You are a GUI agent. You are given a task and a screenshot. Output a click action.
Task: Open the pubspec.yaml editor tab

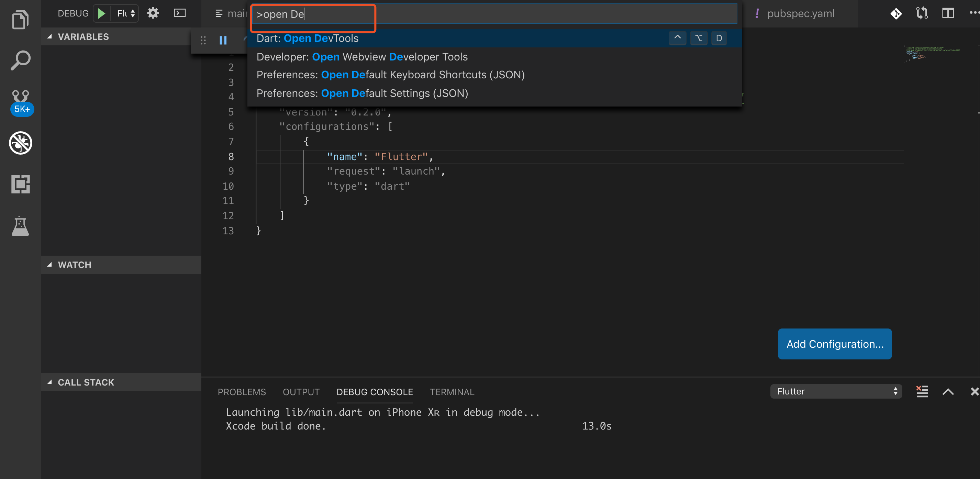(800, 13)
